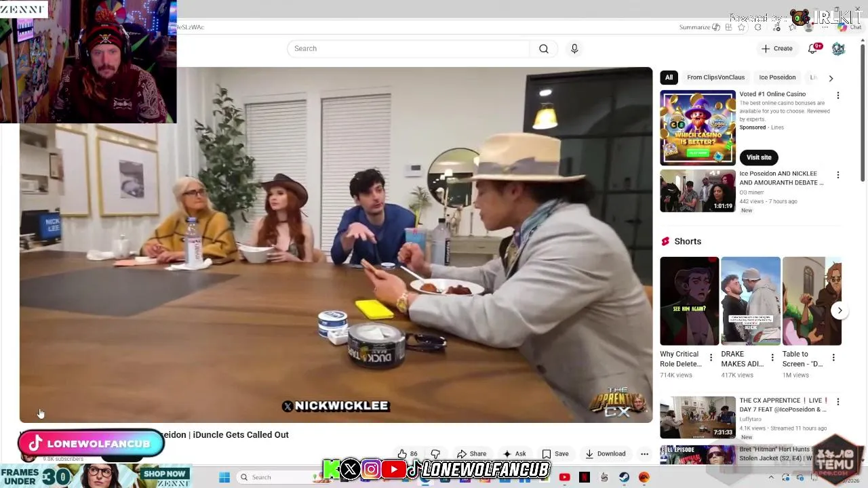Viewport: 868px width, 488px height.
Task: Open options for Online Casino ad
Action: (838, 96)
